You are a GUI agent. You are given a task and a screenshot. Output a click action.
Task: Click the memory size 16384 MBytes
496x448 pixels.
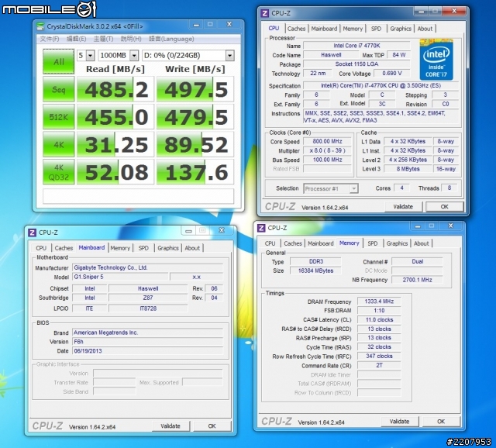coord(315,271)
